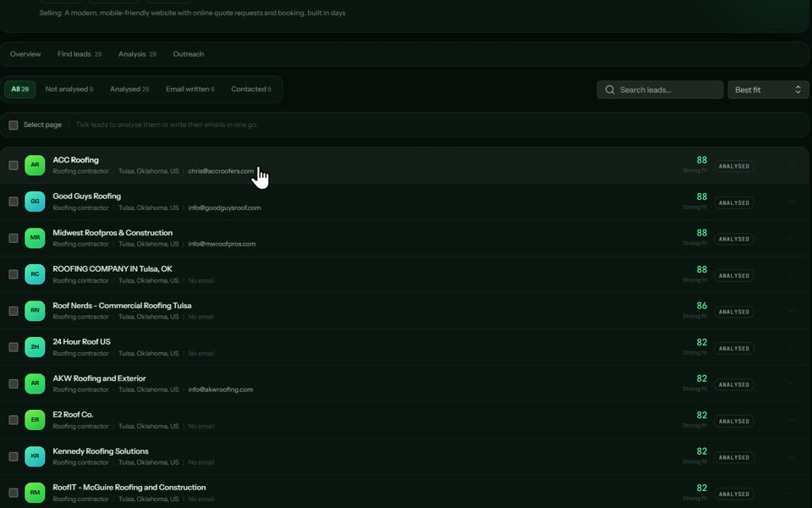Tick the AKW Roofing and Exterior checkbox
Screen dimensions: 812x508
coord(14,384)
